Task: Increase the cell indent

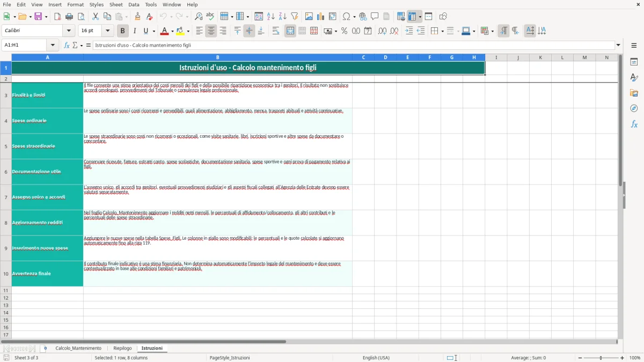Action: 409,31
